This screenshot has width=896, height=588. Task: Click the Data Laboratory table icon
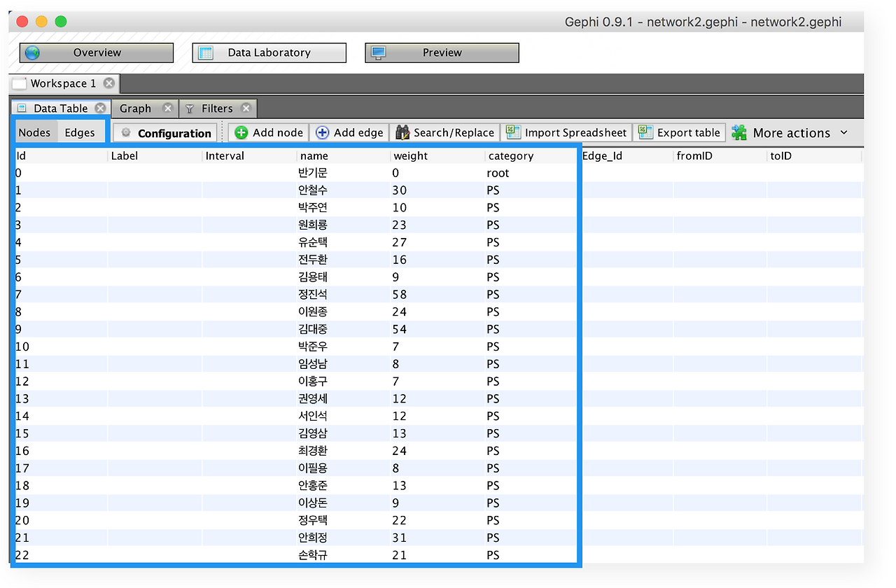pyautogui.click(x=205, y=52)
